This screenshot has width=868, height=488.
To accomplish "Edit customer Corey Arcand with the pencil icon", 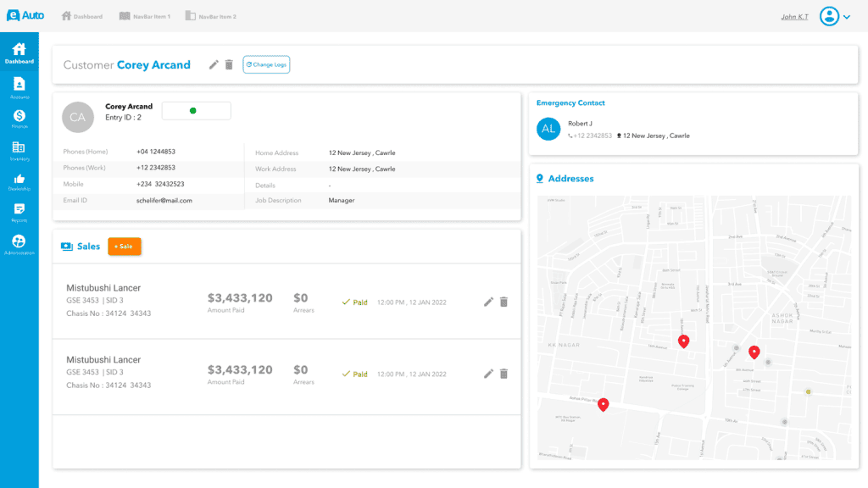I will 214,64.
